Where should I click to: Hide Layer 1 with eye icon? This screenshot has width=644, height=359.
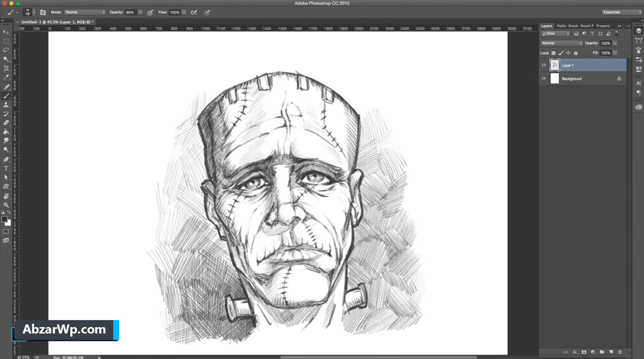[x=544, y=65]
